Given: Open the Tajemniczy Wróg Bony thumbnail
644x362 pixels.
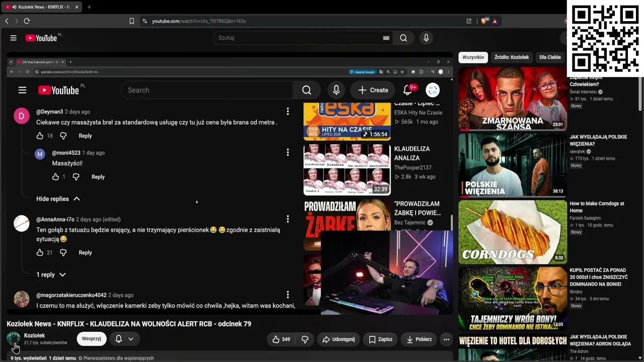Looking at the screenshot, I should 512,299.
